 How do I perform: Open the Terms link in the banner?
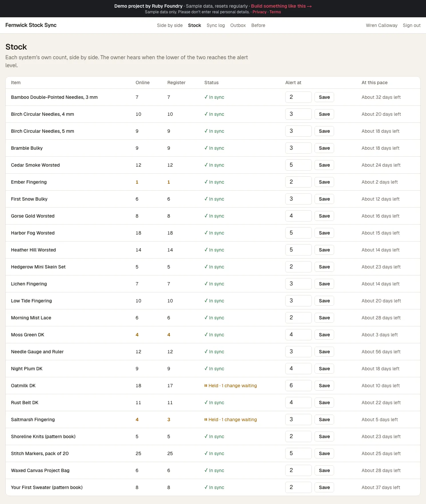pos(275,12)
